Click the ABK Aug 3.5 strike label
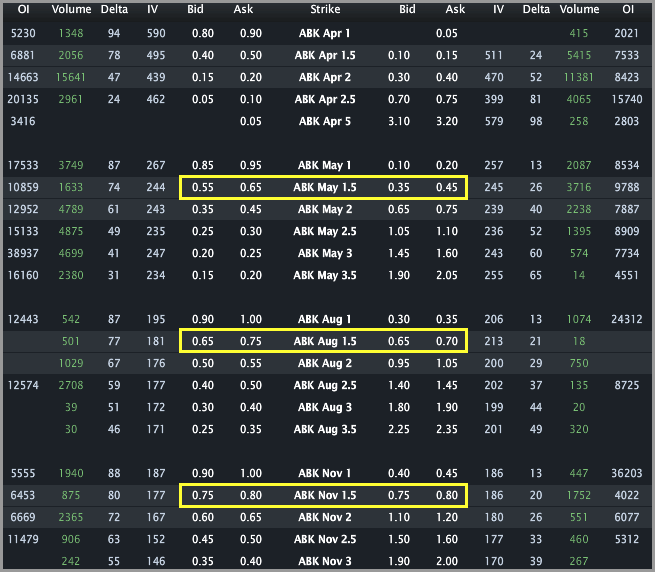This screenshot has height=572, width=655. 325,430
